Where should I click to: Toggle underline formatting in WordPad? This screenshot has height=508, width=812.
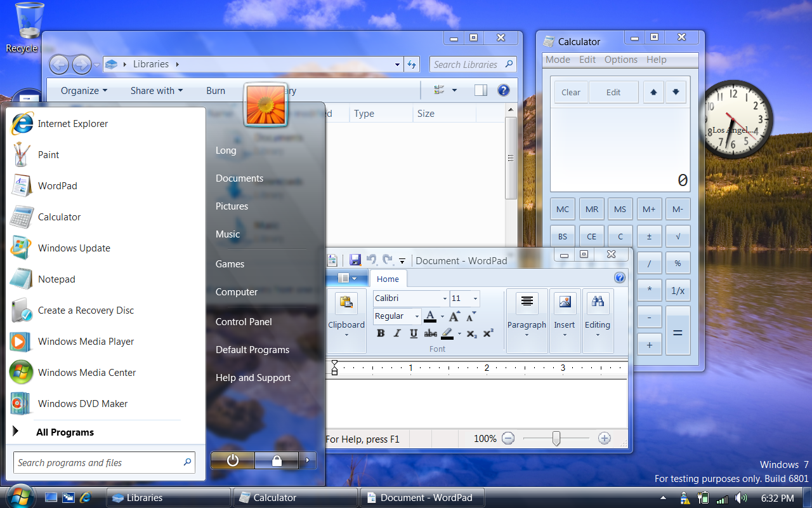point(413,333)
